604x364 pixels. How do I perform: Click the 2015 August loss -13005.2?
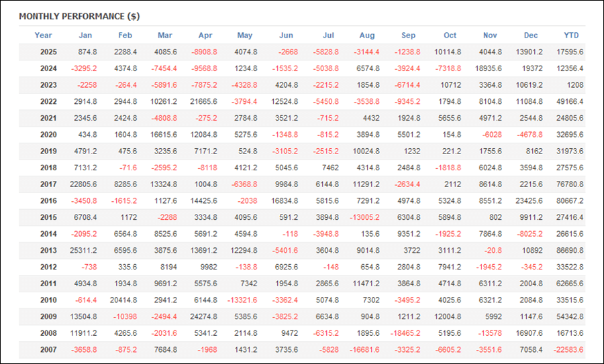363,218
